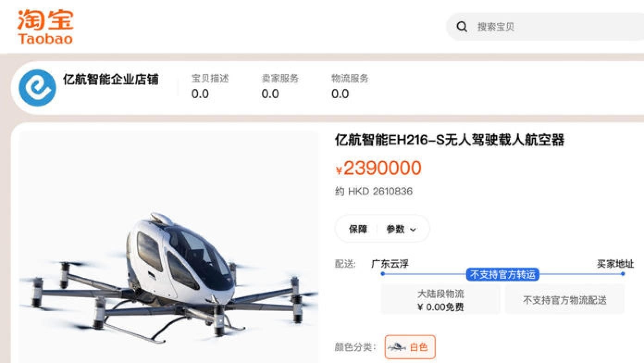Select the 大陆段物流 shipping box
The image size is (644, 363).
[x=440, y=300]
